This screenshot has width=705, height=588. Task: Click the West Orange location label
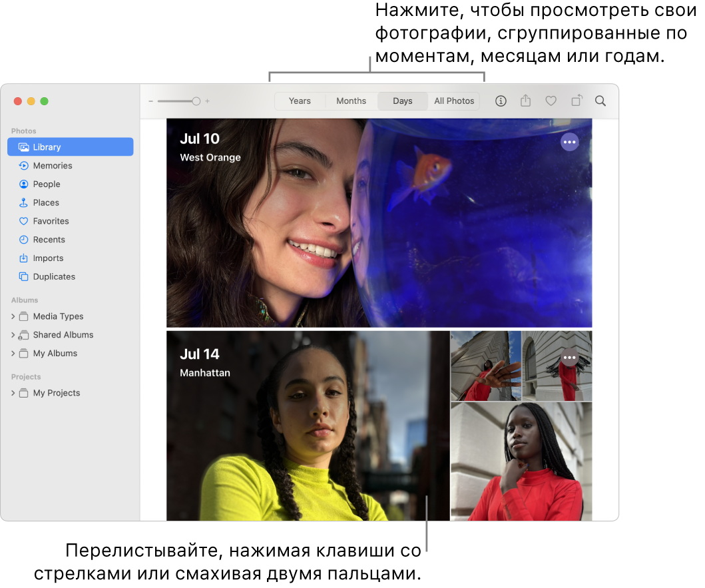click(x=210, y=157)
